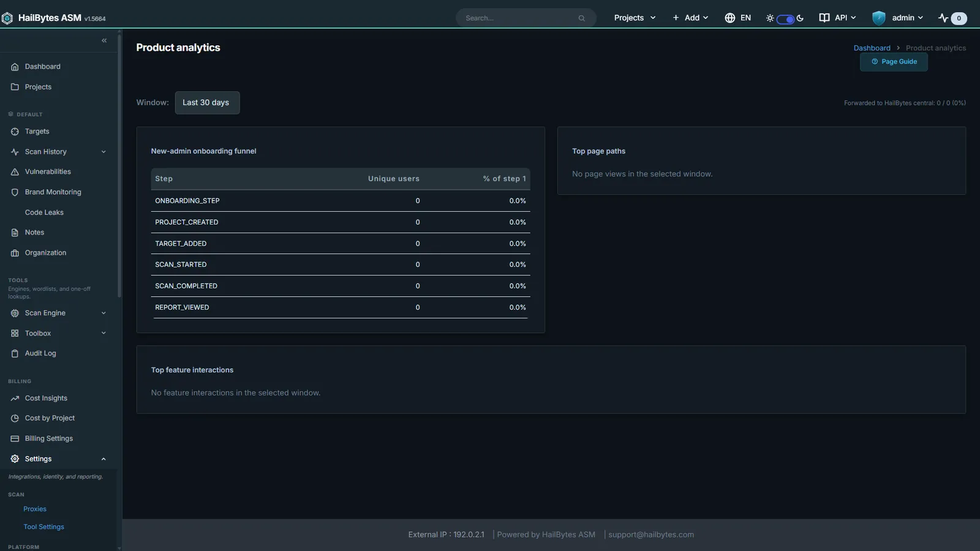Click the Scan History pulse icon

pyautogui.click(x=15, y=152)
